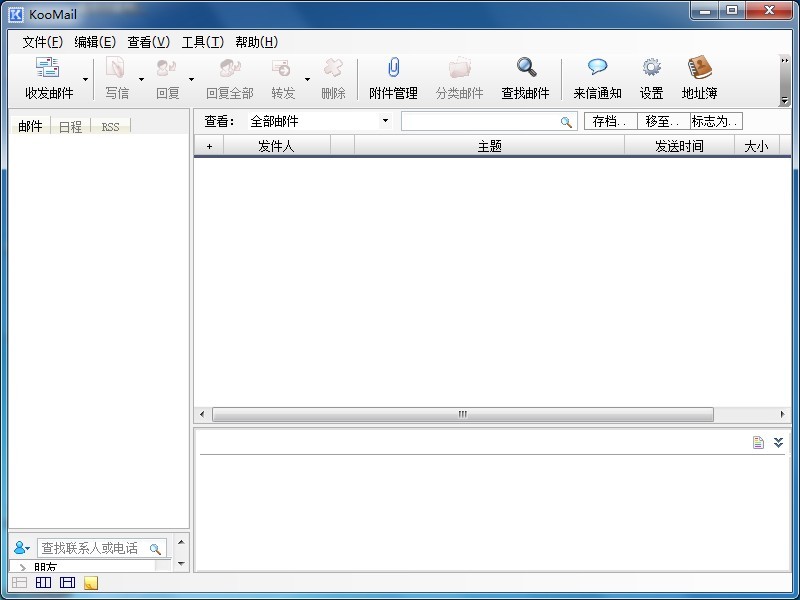
Task: Click the 收发邮件 send/receive icon
Action: click(48, 68)
